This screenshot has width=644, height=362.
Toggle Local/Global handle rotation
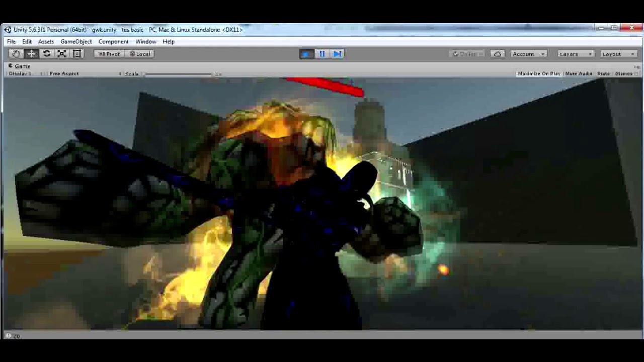(139, 54)
